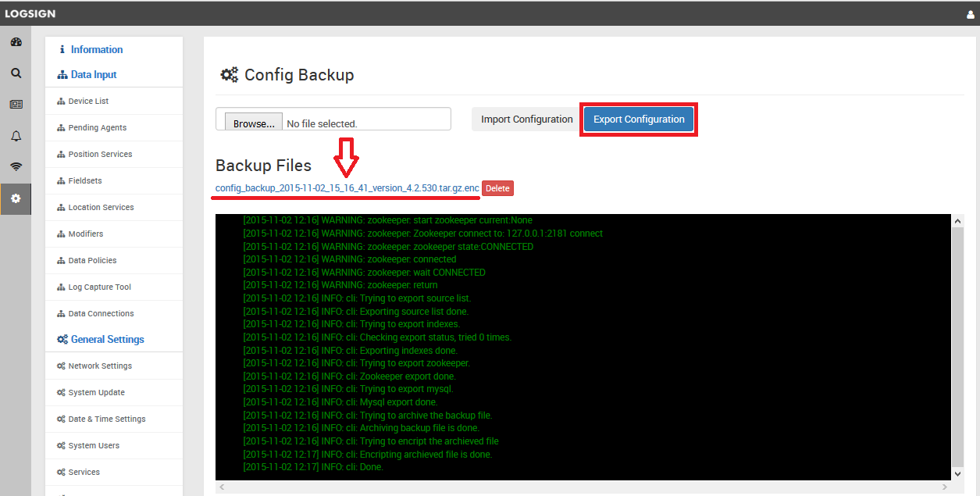The image size is (980, 496).
Task: Click the log vertical scrollbar thumb
Action: pos(958,348)
